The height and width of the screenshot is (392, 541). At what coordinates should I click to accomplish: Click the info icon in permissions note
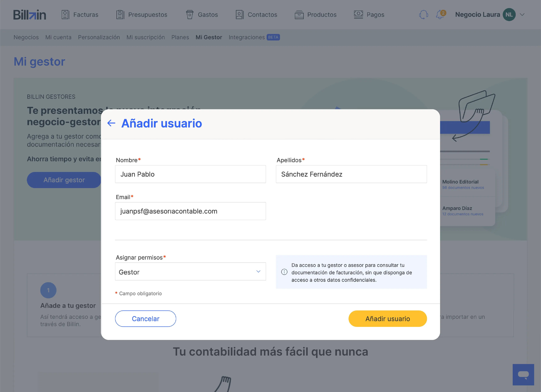pos(284,272)
